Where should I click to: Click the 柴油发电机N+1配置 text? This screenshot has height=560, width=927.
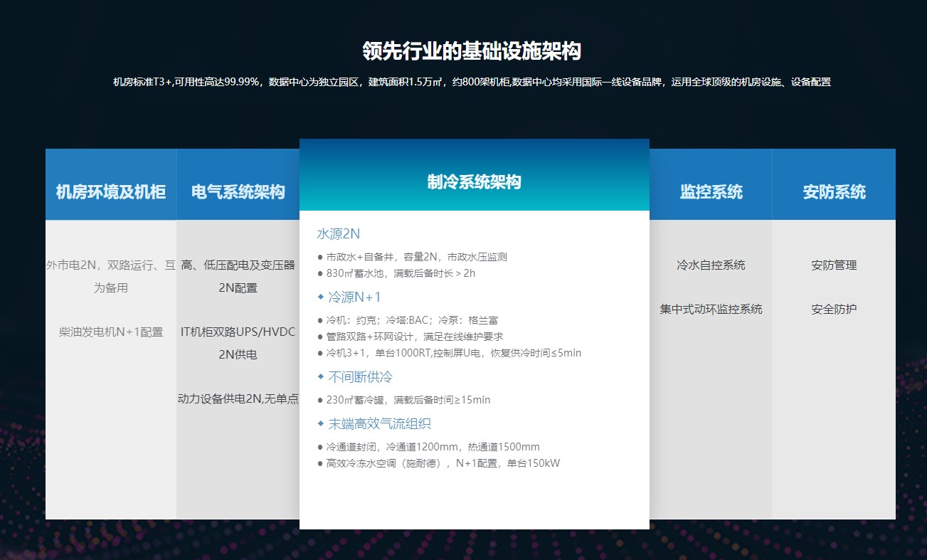coord(111,332)
